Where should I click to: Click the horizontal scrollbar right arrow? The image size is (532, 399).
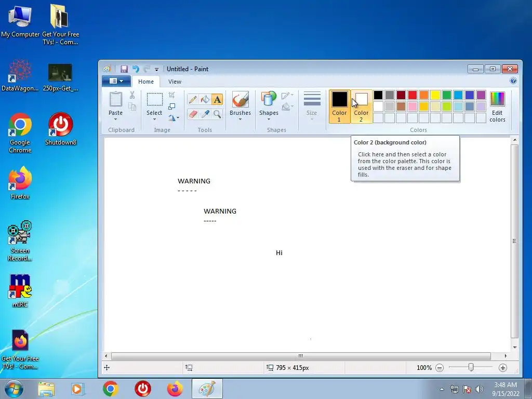click(x=506, y=356)
